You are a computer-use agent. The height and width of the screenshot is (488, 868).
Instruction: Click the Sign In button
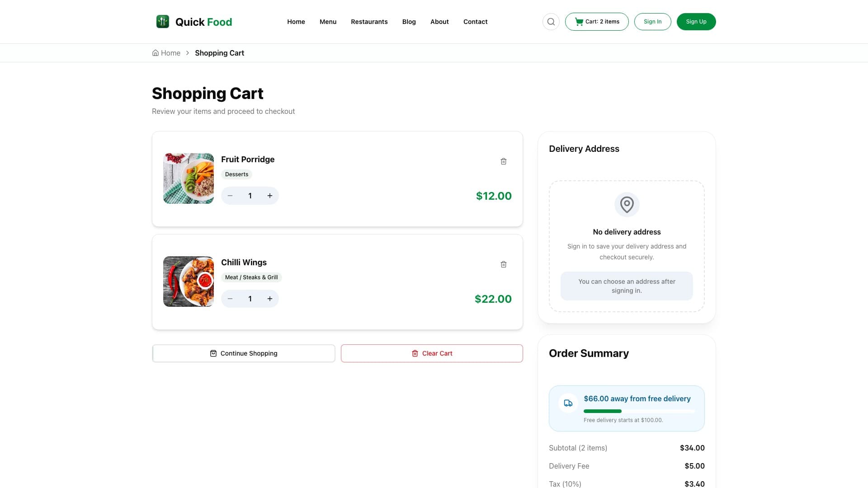653,22
